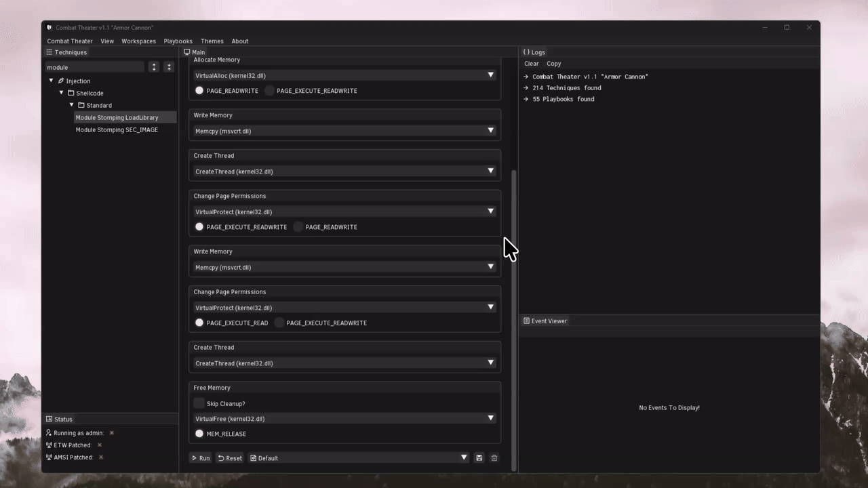
Task: Open the Workspaces menu
Action: [139, 41]
